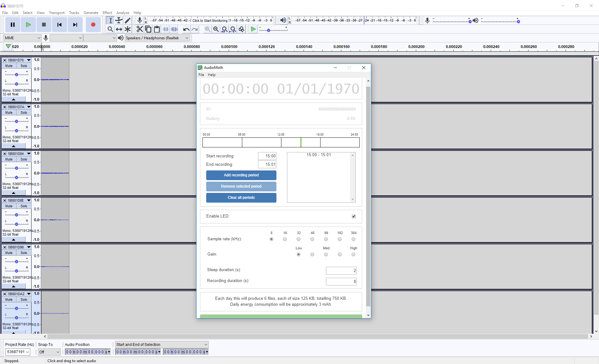Cut selection with the scissors icon
Viewport: 599px width, 364px height.
point(140,29)
